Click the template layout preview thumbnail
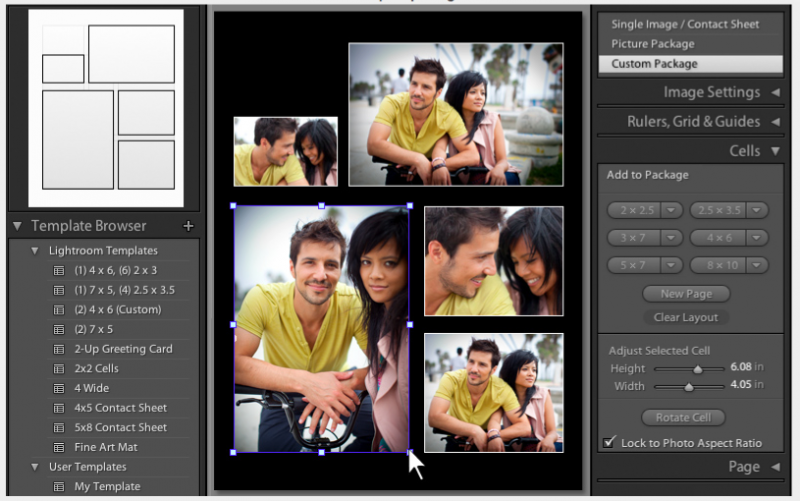 pyautogui.click(x=106, y=108)
